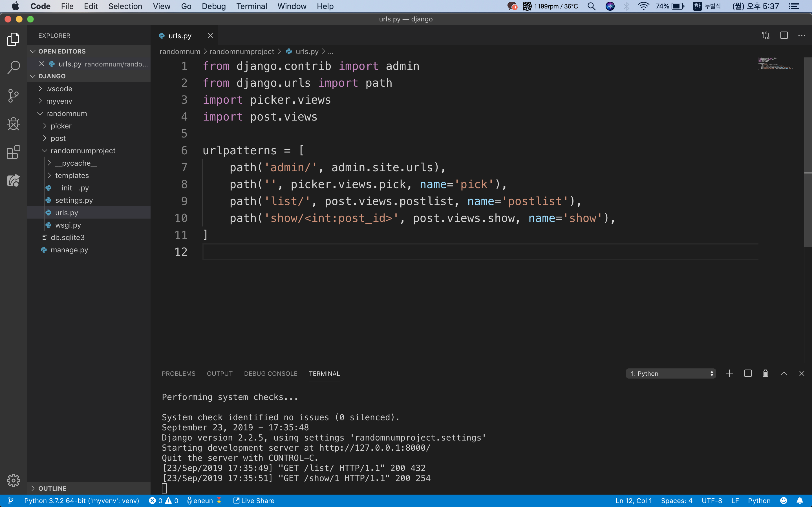Screen dimensions: 812x507
Task: Open the Debug view icon
Action: click(x=14, y=124)
